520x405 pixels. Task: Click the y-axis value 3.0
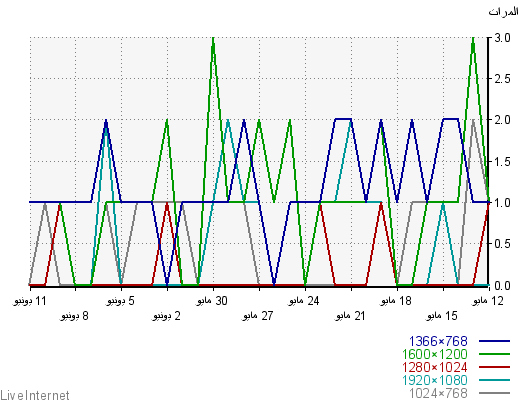(502, 38)
